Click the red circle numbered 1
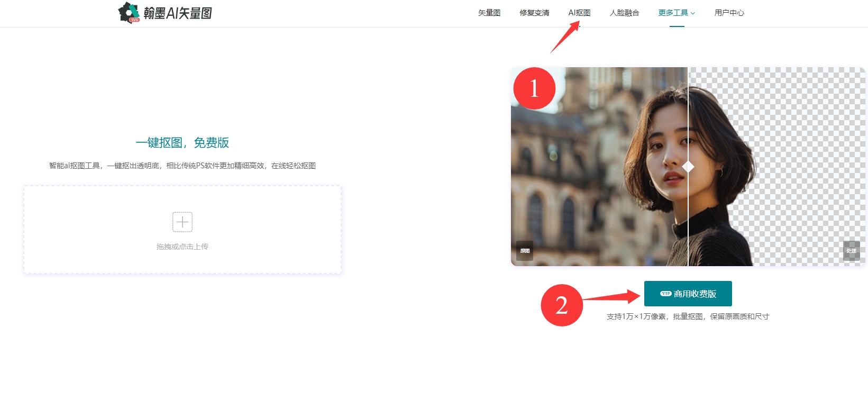This screenshot has height=400, width=868. pyautogui.click(x=534, y=88)
